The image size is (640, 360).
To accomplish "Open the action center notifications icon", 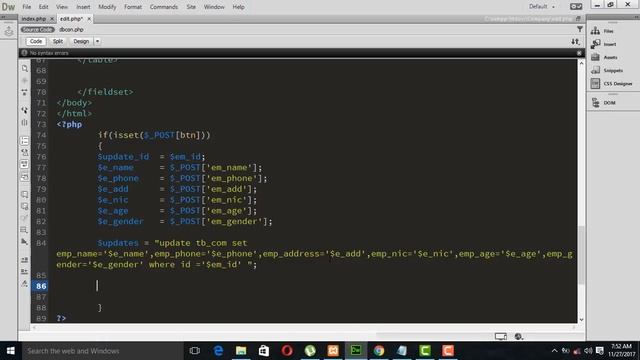I will (600, 351).
